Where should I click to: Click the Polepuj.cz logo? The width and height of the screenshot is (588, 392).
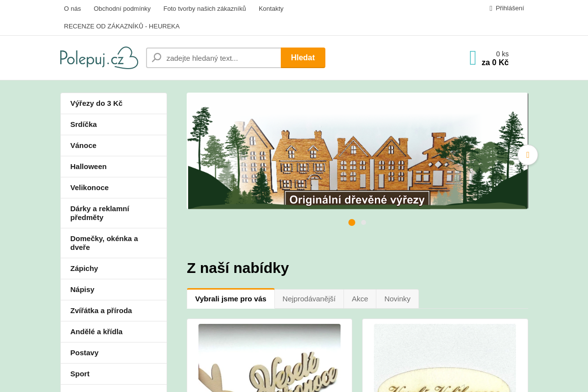99,58
